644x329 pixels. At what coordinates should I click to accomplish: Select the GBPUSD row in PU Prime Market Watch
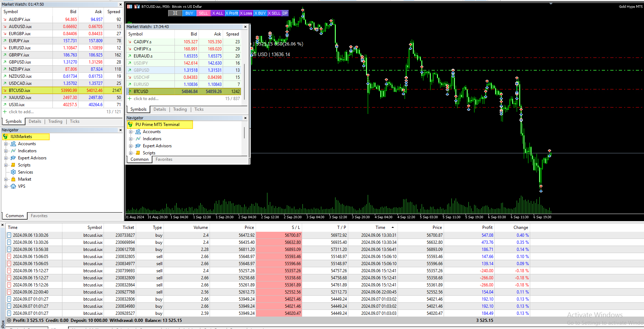(x=184, y=70)
